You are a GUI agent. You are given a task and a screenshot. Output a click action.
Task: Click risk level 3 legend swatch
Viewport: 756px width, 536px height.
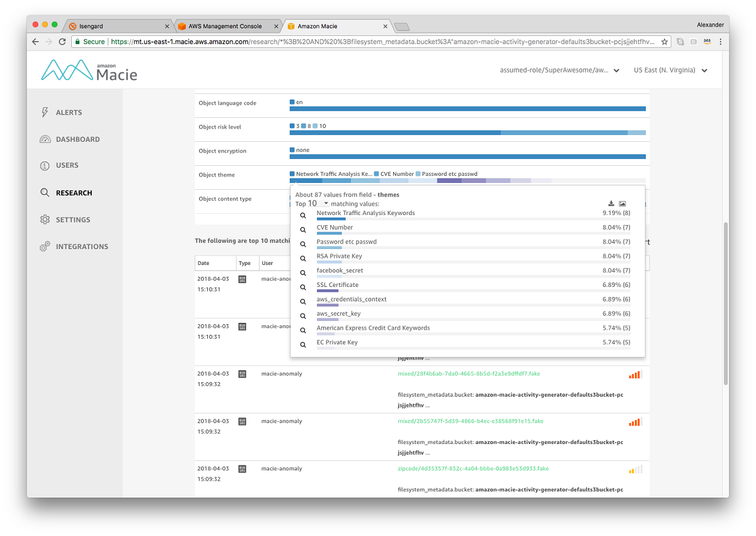[292, 126]
